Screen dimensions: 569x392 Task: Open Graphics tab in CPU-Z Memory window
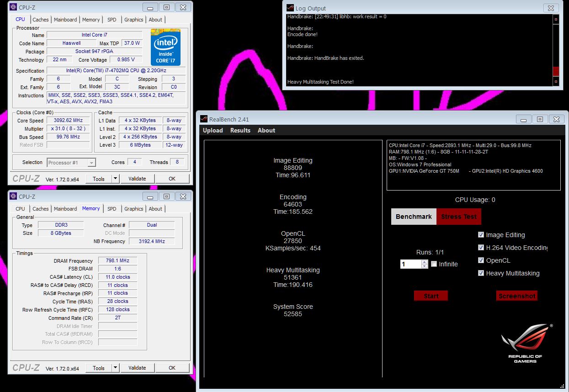pyautogui.click(x=134, y=209)
